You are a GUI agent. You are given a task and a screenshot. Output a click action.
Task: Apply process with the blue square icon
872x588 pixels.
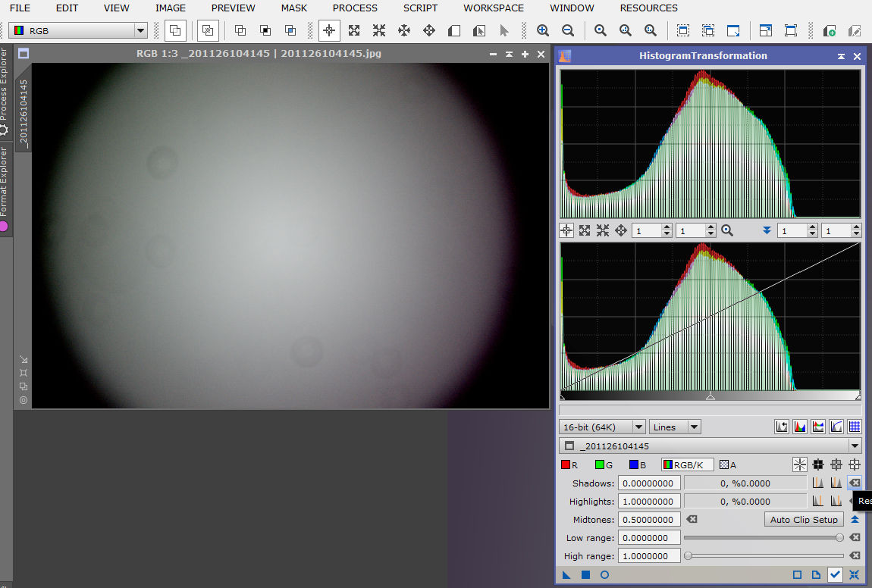point(585,575)
